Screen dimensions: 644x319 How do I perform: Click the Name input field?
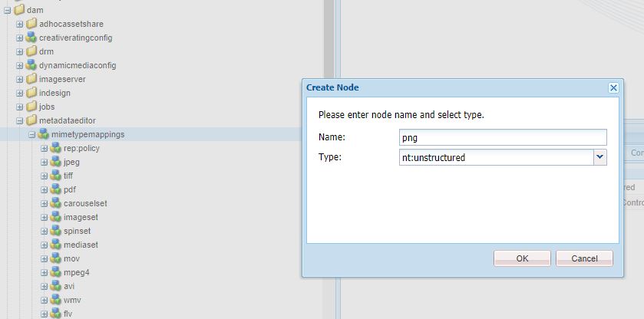(503, 137)
